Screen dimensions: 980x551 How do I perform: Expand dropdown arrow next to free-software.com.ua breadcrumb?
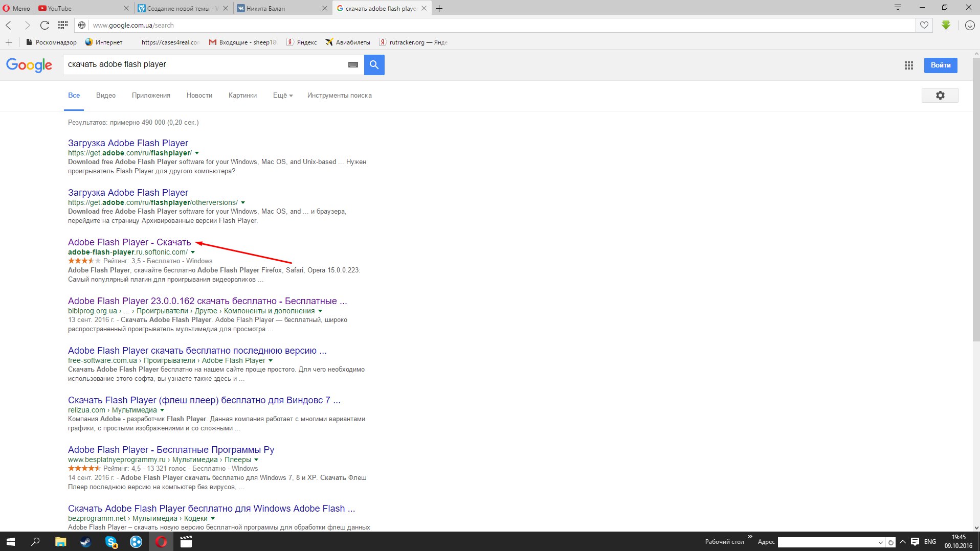click(271, 361)
